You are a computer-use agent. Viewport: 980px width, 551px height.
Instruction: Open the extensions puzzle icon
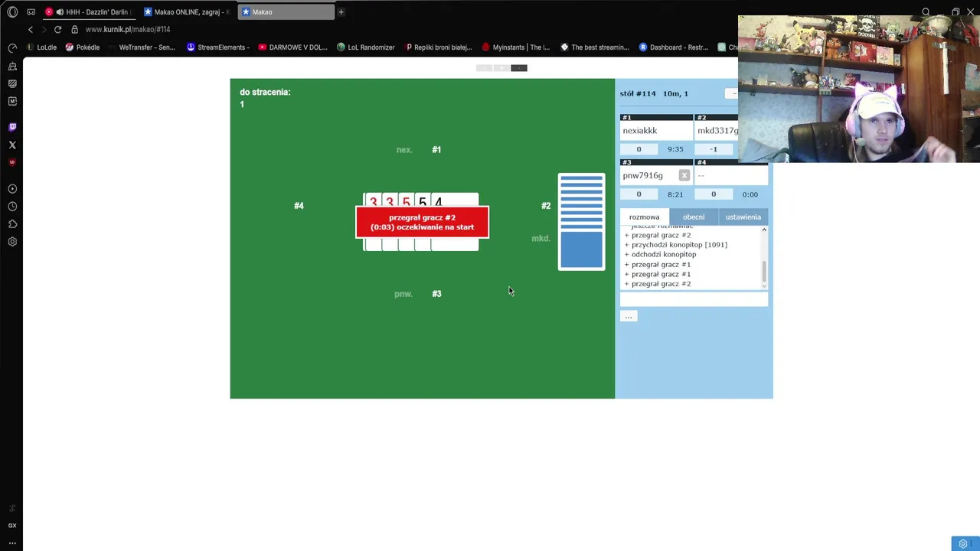tap(12, 224)
